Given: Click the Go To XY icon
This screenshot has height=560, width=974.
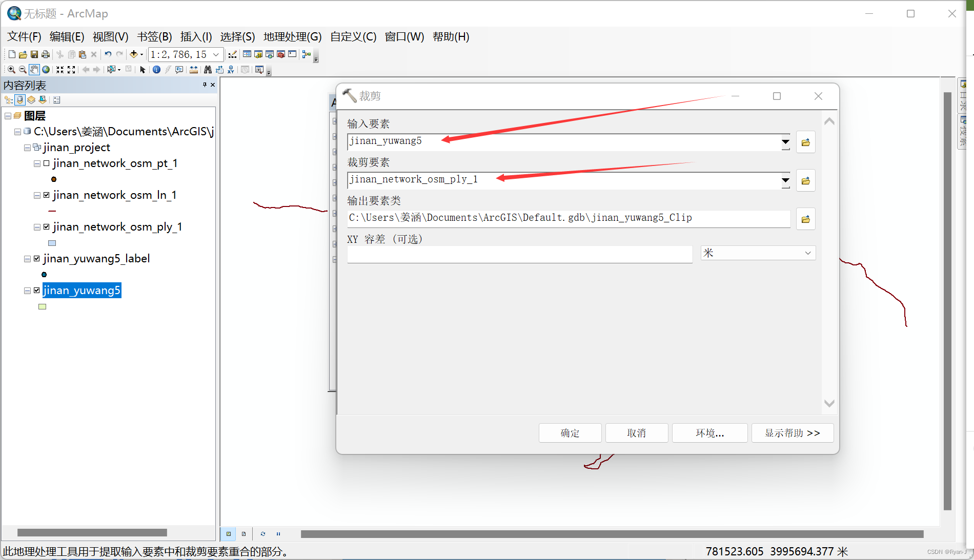Looking at the screenshot, I should pos(231,70).
